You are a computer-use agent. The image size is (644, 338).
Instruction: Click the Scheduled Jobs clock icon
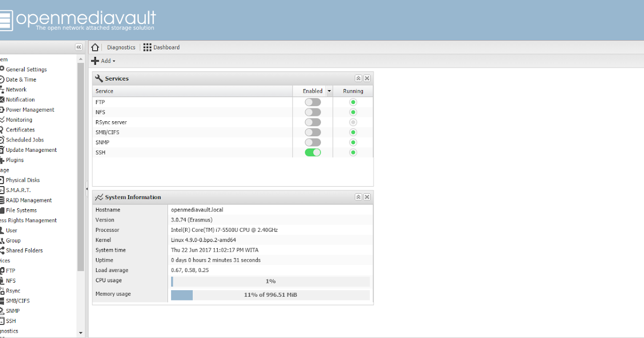click(x=2, y=140)
